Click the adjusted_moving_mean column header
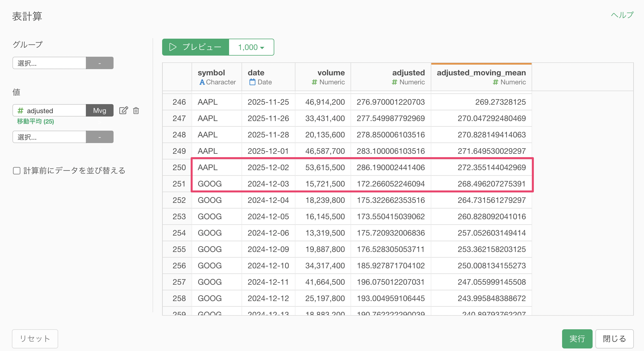 point(481,73)
